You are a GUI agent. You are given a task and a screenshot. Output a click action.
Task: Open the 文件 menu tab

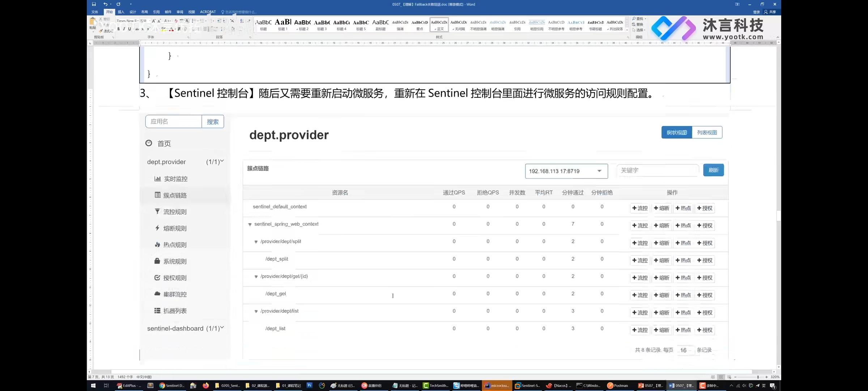pyautogui.click(x=95, y=12)
